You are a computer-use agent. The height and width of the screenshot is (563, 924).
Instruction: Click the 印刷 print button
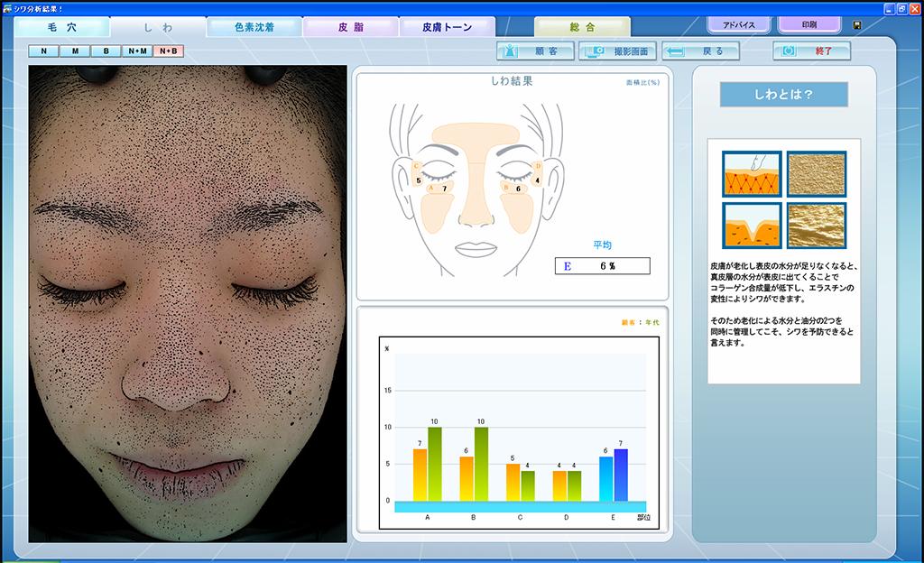(x=808, y=24)
